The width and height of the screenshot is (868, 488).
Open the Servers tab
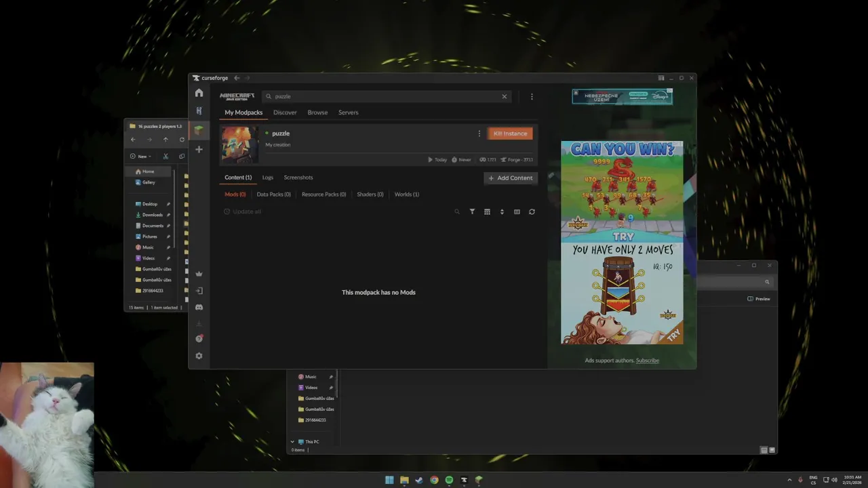tap(349, 113)
